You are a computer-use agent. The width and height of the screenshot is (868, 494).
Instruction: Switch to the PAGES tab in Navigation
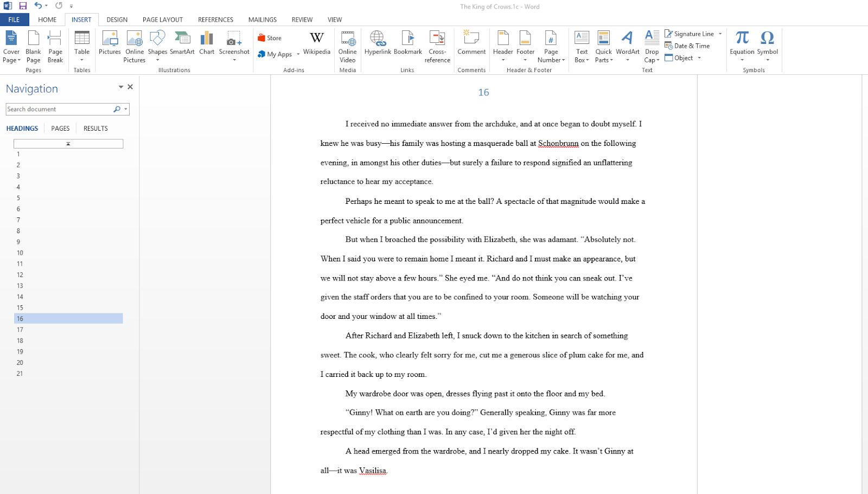(x=60, y=129)
